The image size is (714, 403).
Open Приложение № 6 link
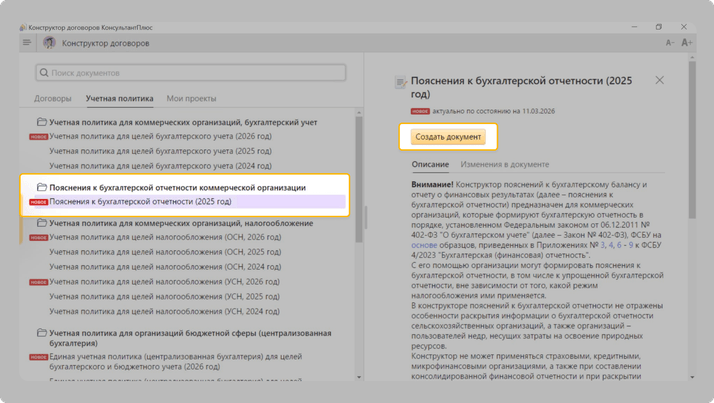click(x=619, y=245)
